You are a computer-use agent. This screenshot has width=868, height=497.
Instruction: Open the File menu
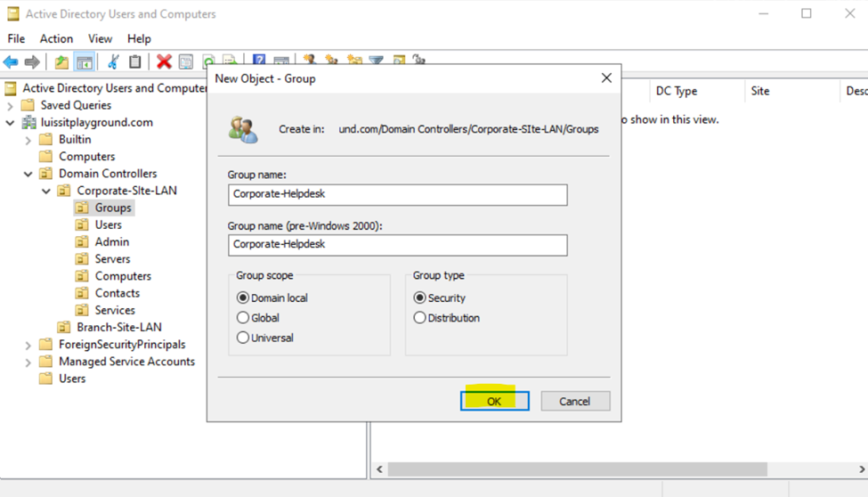[x=16, y=39]
